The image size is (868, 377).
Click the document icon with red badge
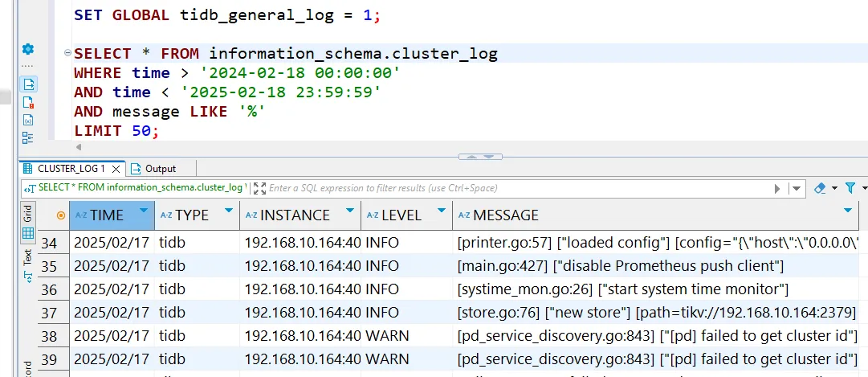pyautogui.click(x=28, y=102)
